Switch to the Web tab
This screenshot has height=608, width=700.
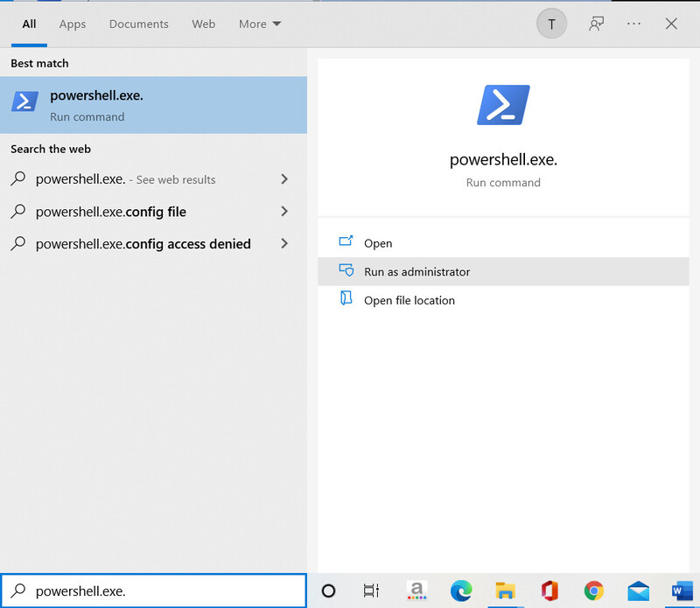204,24
